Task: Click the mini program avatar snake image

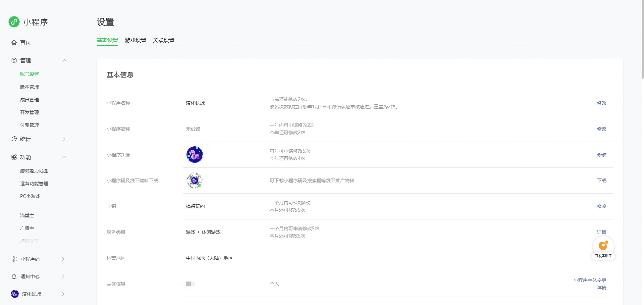Action: pos(195,155)
